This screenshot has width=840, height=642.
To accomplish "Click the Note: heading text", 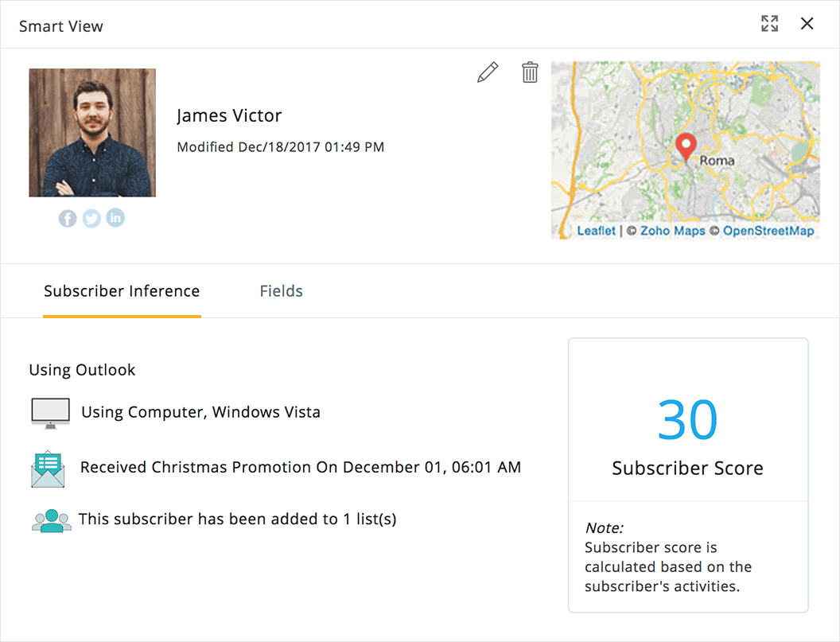I will [x=605, y=528].
